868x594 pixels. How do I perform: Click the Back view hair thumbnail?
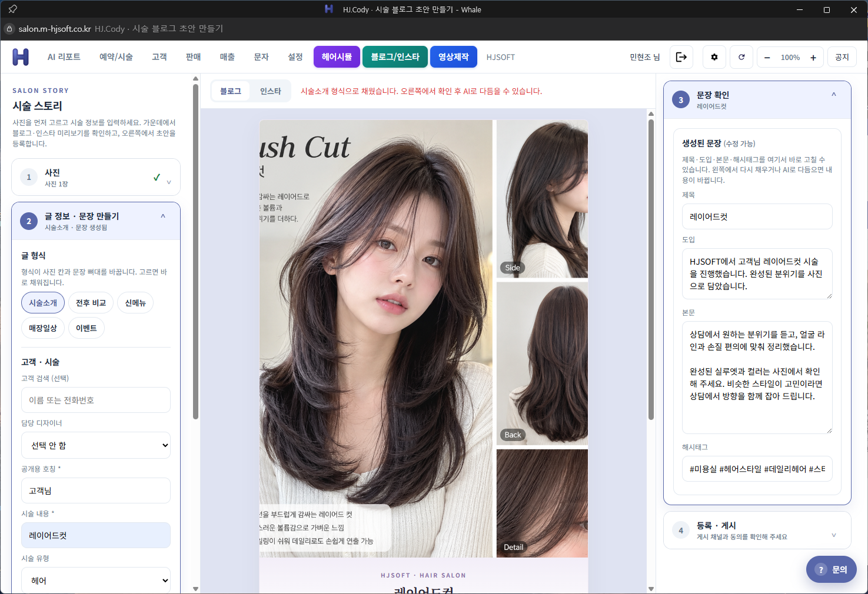(542, 363)
